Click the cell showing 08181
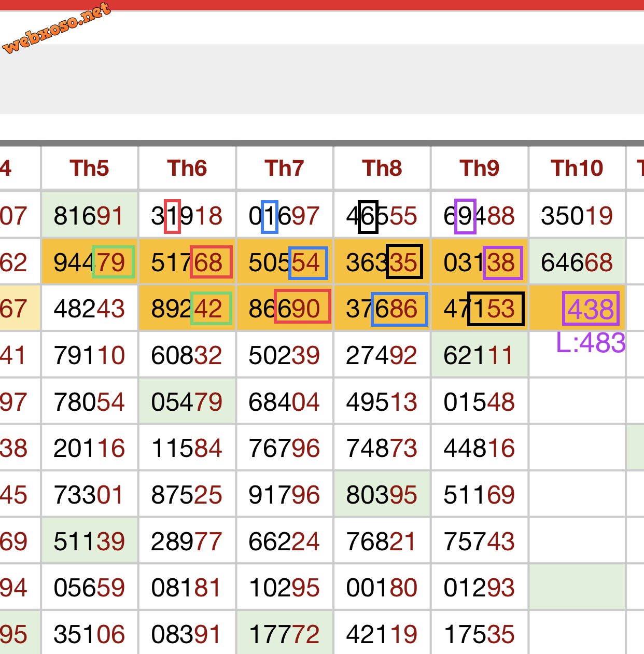The image size is (644, 654). point(187,588)
